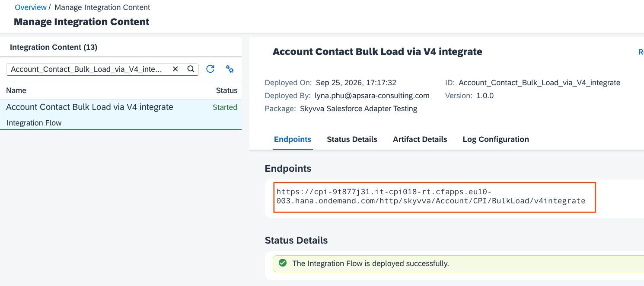Select the Account Contact Bulk Load row
This screenshot has width=644, height=286.
(121, 115)
